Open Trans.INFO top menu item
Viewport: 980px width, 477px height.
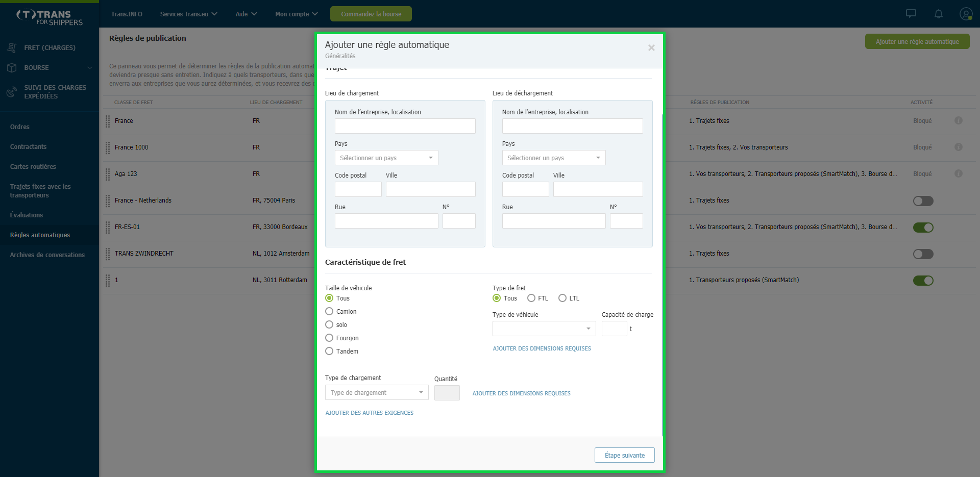[x=127, y=14]
